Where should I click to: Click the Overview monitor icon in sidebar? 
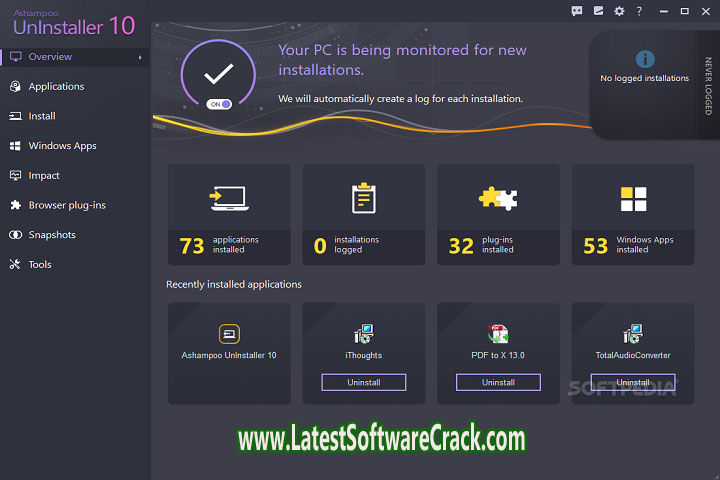(16, 56)
